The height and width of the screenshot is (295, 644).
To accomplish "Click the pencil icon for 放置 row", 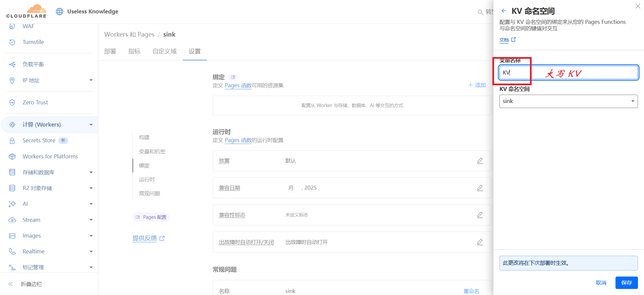I will click(480, 161).
